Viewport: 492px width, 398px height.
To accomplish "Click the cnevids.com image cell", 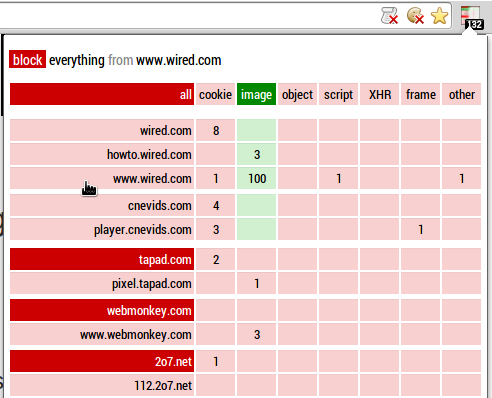I will (256, 205).
